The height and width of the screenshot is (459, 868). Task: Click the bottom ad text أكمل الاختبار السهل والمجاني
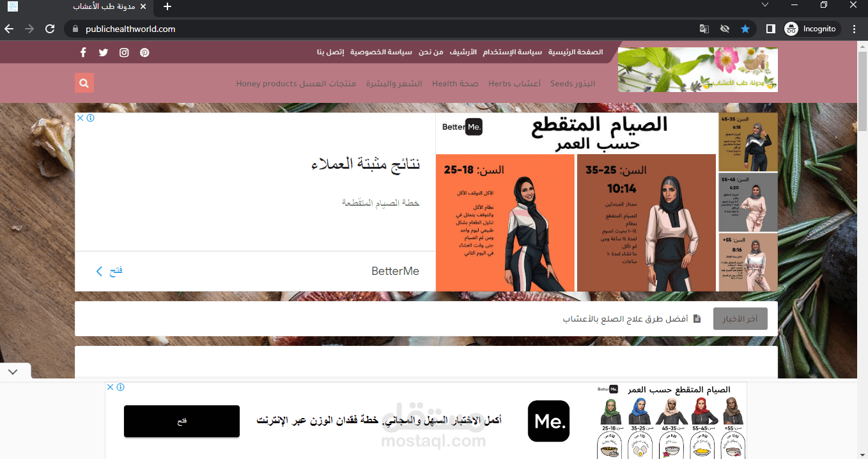379,421
